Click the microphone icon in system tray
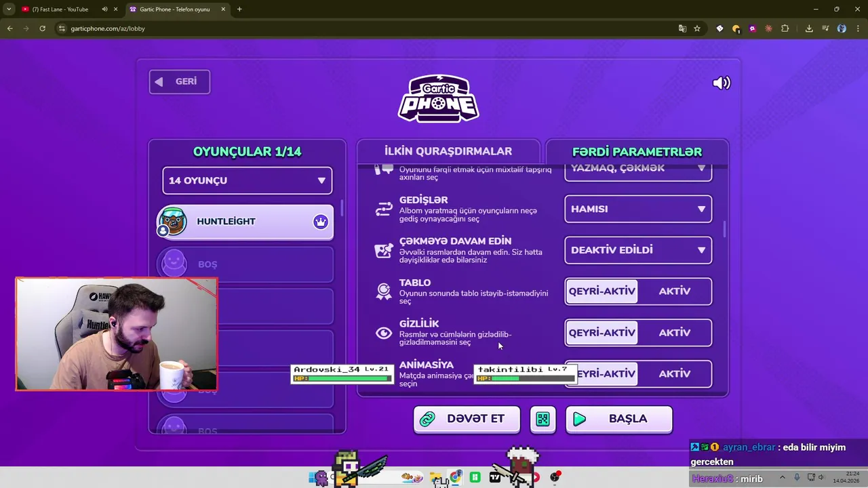The height and width of the screenshot is (488, 868). (797, 477)
